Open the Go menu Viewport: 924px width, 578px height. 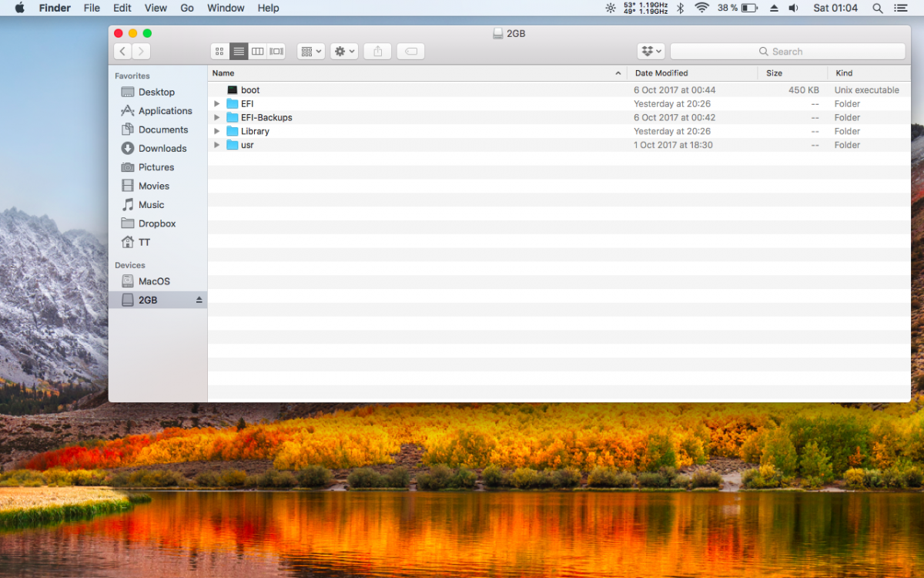click(187, 8)
